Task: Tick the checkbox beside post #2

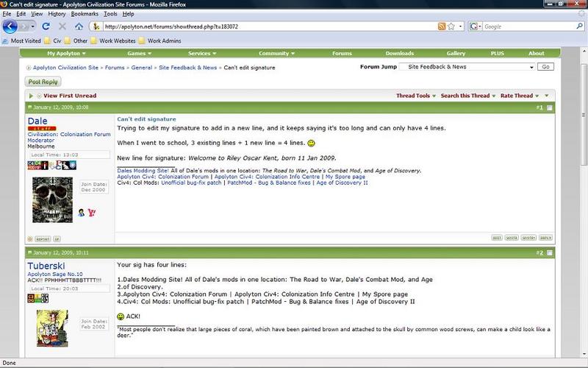Action: click(549, 253)
